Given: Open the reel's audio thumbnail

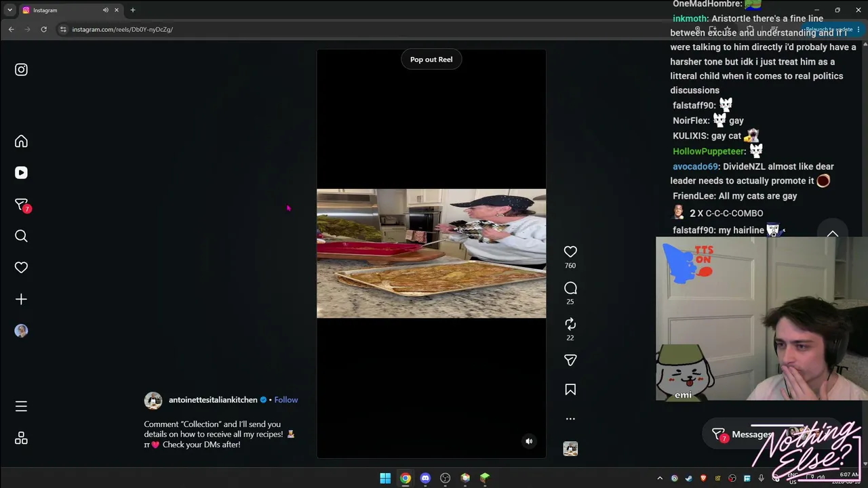Looking at the screenshot, I should pyautogui.click(x=570, y=449).
